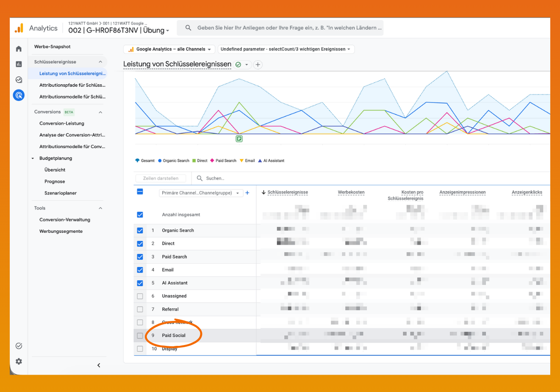Viewport: 560px width, 392px height.
Task: Uncheck the Direct row checkbox
Action: [x=140, y=244]
